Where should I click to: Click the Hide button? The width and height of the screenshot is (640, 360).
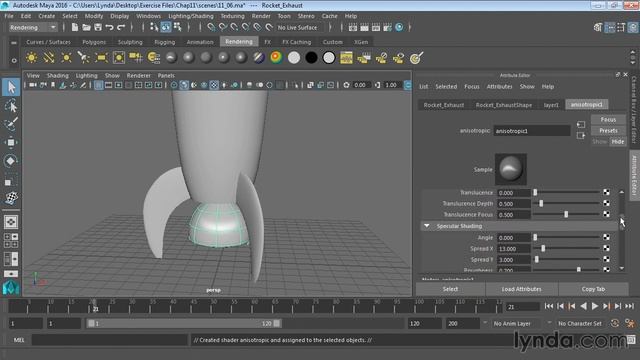click(x=618, y=142)
